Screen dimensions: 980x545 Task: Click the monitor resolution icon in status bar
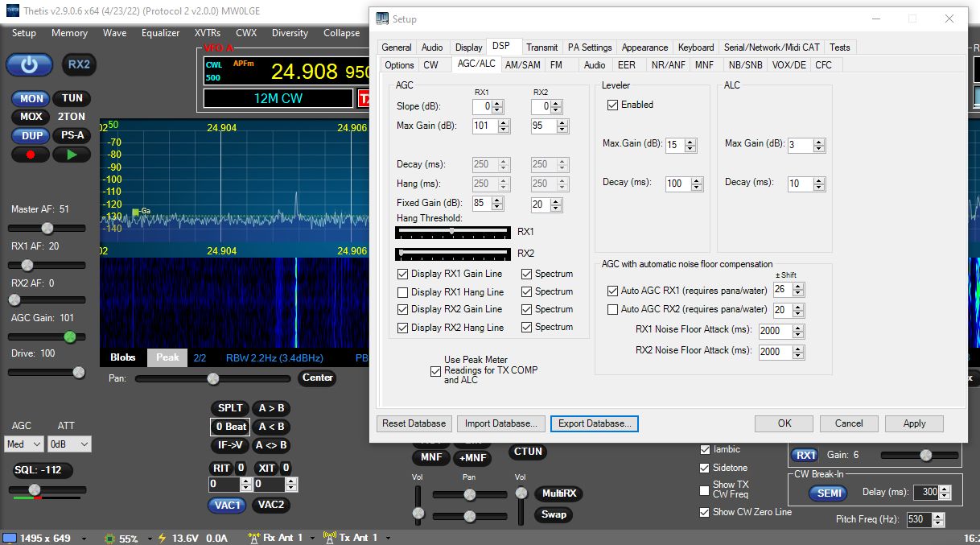pyautogui.click(x=9, y=538)
